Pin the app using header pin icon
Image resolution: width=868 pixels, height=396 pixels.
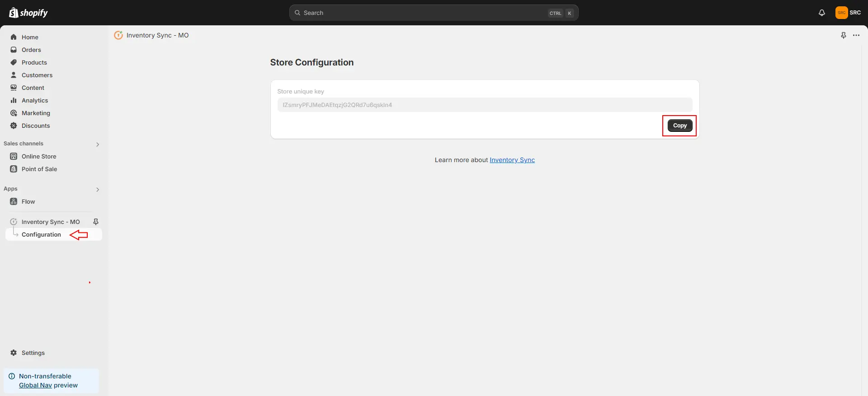843,35
